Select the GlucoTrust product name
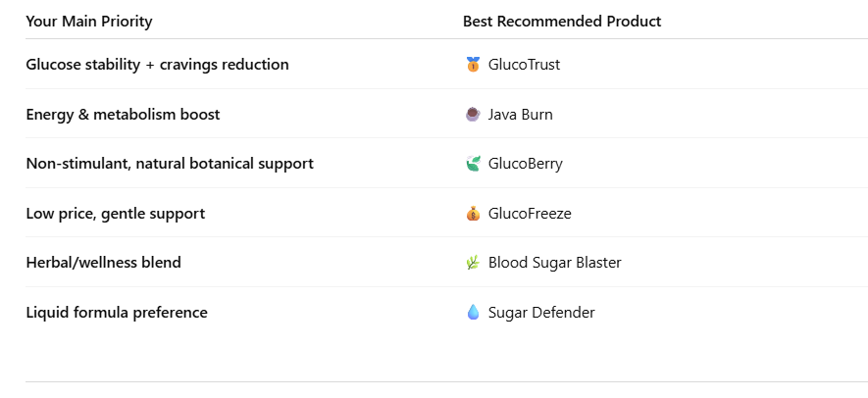 click(524, 65)
